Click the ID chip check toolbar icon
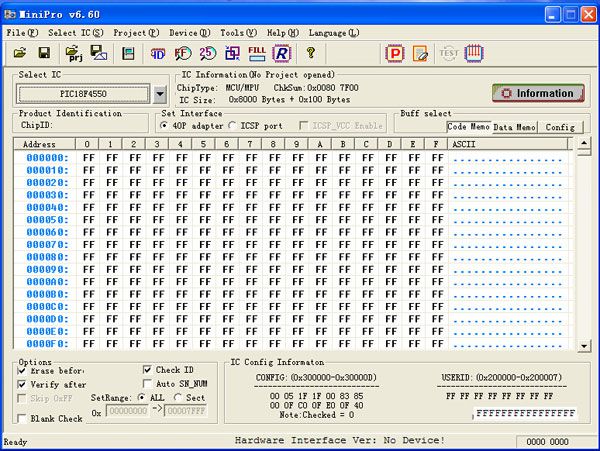Viewport: 600px width, 451px height. coord(157,53)
